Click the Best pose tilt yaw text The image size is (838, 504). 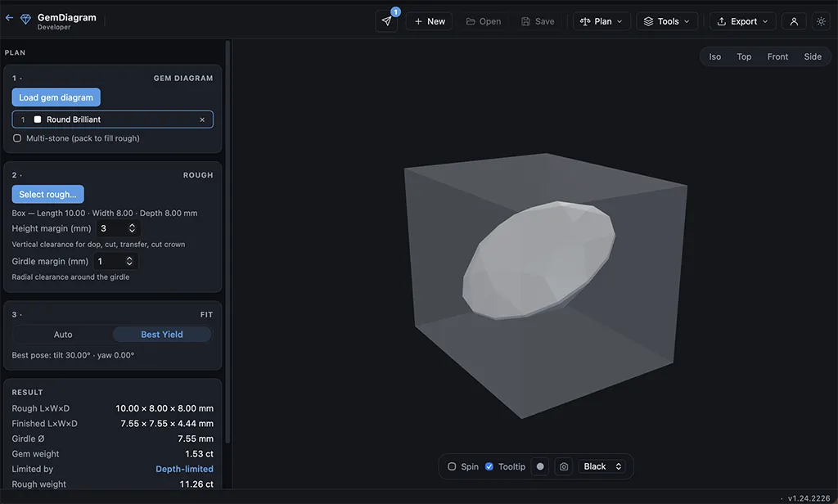click(x=73, y=355)
